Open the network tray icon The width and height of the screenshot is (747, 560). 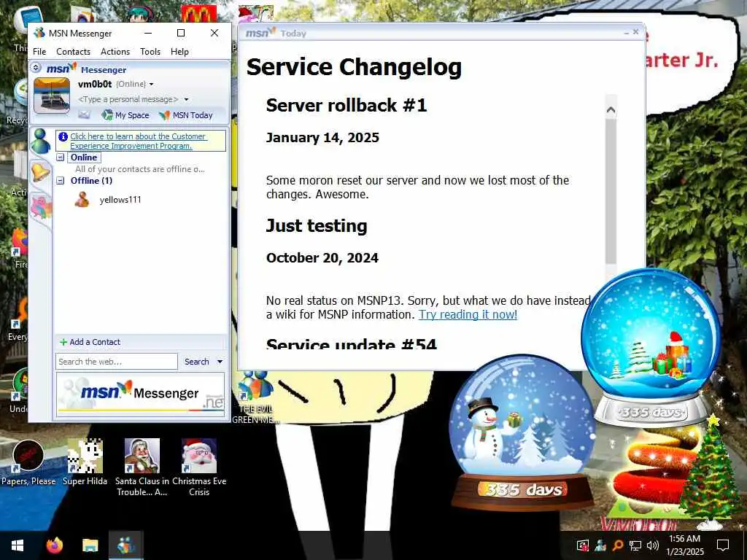635,545
